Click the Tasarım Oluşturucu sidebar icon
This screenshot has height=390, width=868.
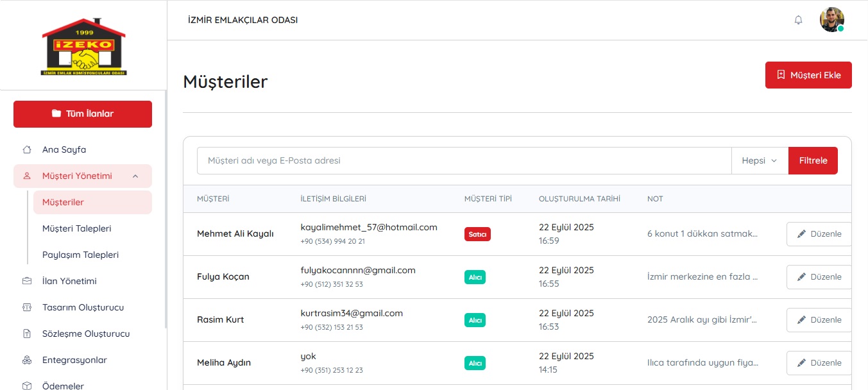coord(27,307)
